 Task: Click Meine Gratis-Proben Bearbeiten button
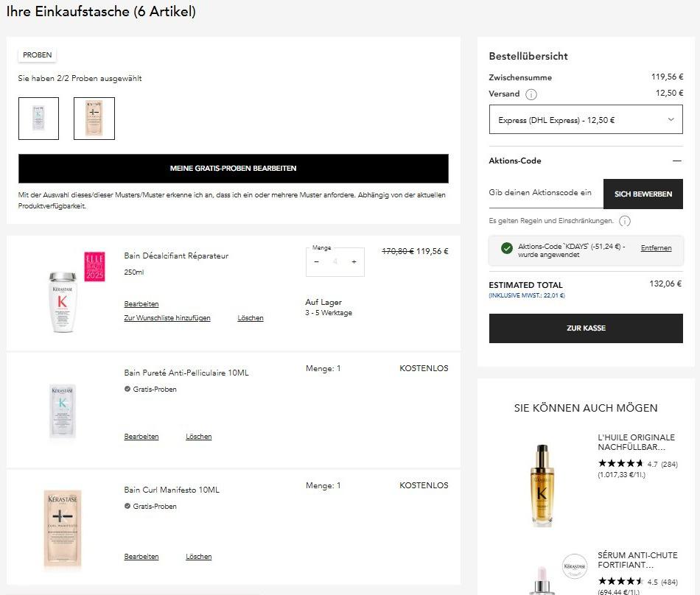pyautogui.click(x=233, y=169)
